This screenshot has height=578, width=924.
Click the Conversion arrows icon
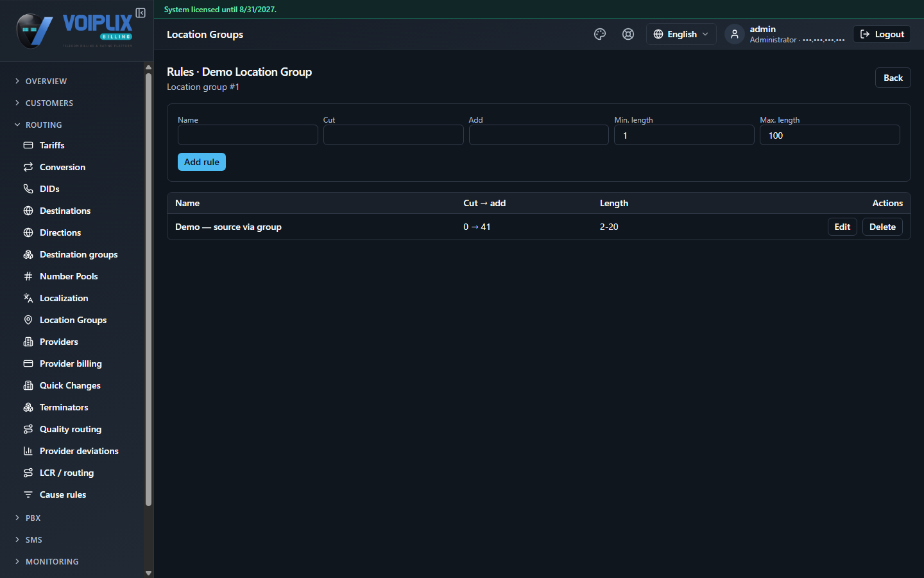click(x=28, y=167)
